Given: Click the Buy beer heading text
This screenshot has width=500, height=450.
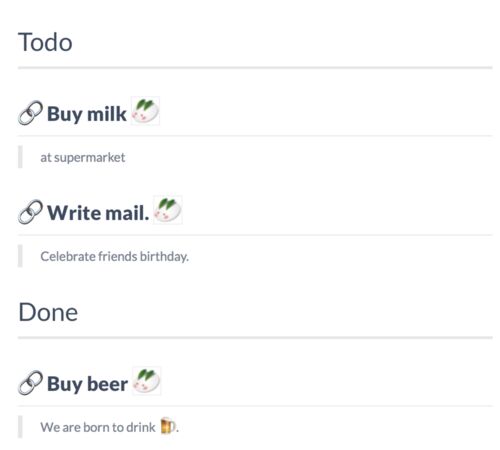Looking at the screenshot, I should 87,384.
